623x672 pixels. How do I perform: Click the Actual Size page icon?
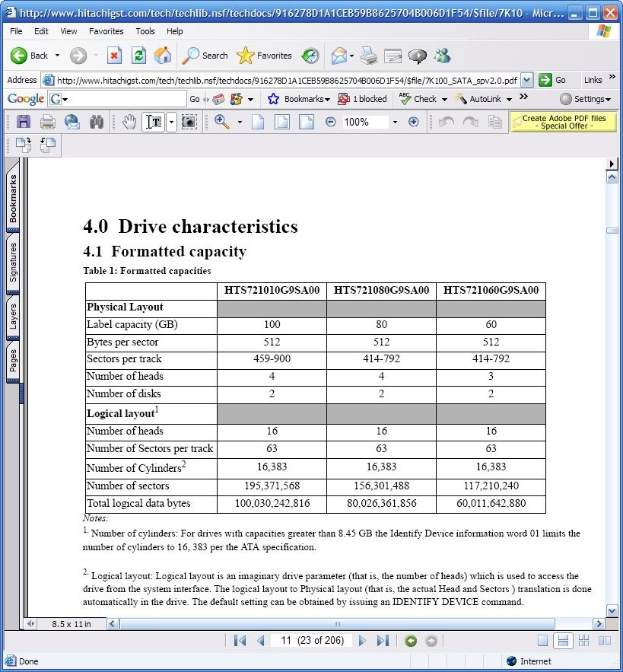point(258,122)
